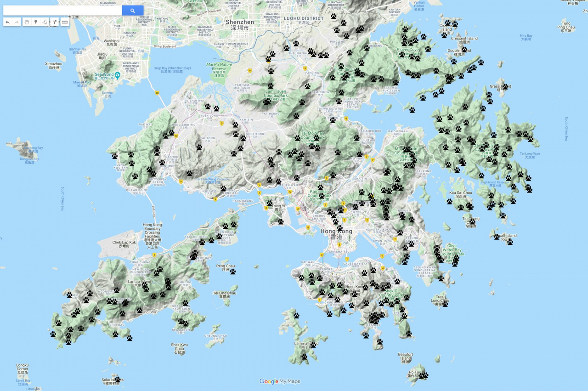Click the blue search magnifier button
The height and width of the screenshot is (391, 588).
point(133,11)
